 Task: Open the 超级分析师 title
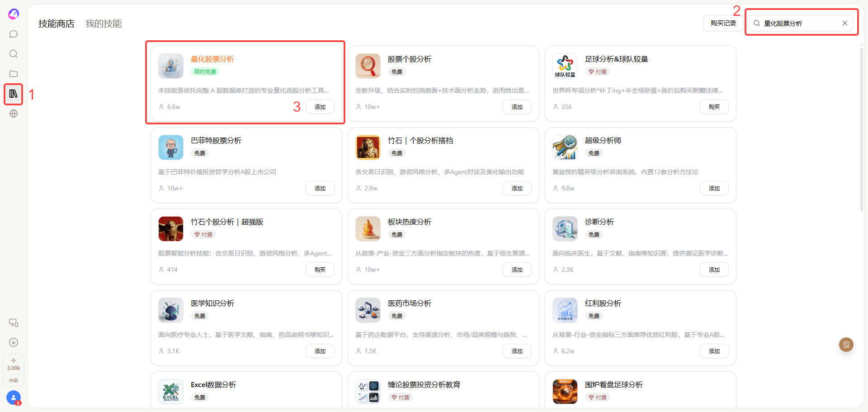(x=603, y=141)
